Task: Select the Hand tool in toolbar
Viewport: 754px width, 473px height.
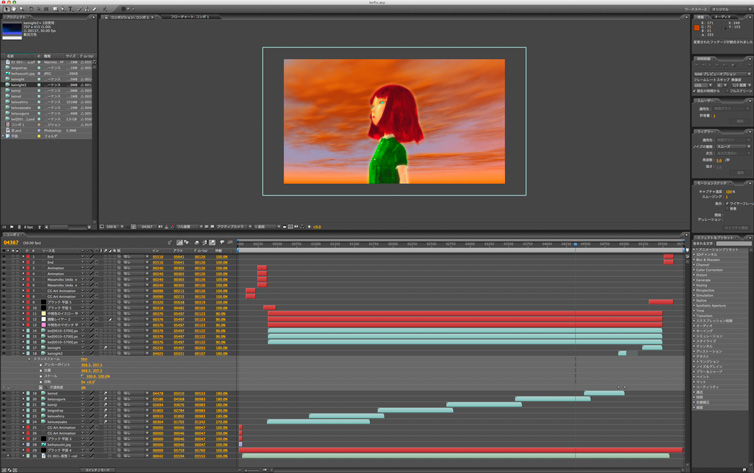Action: click(14, 9)
